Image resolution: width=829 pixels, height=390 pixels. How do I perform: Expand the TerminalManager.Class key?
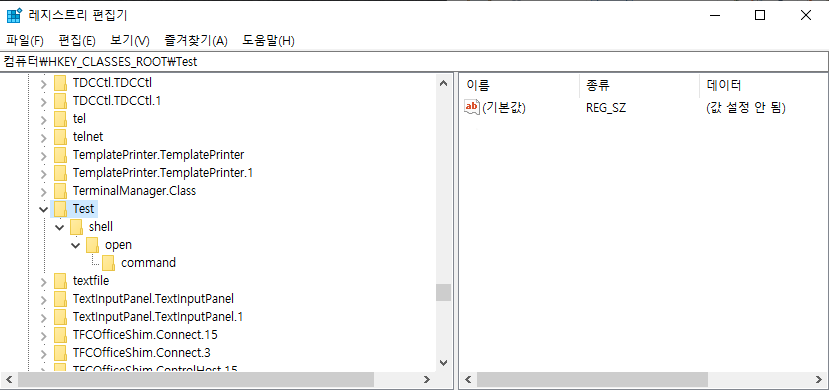(43, 191)
